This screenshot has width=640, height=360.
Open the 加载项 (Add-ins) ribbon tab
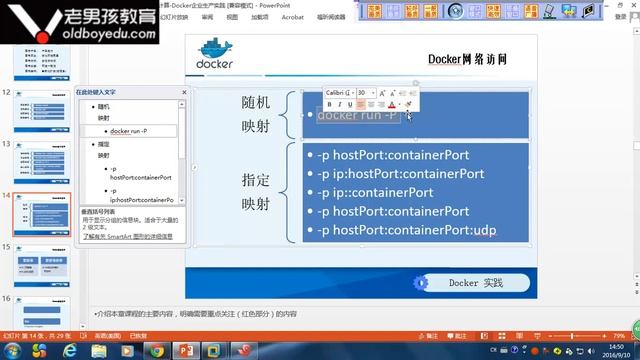(260, 17)
